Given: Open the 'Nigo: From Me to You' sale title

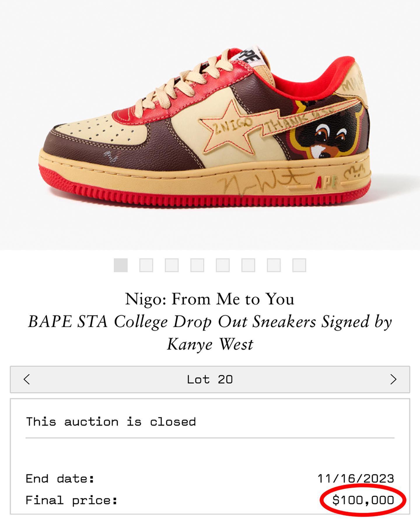Looking at the screenshot, I should (210, 299).
